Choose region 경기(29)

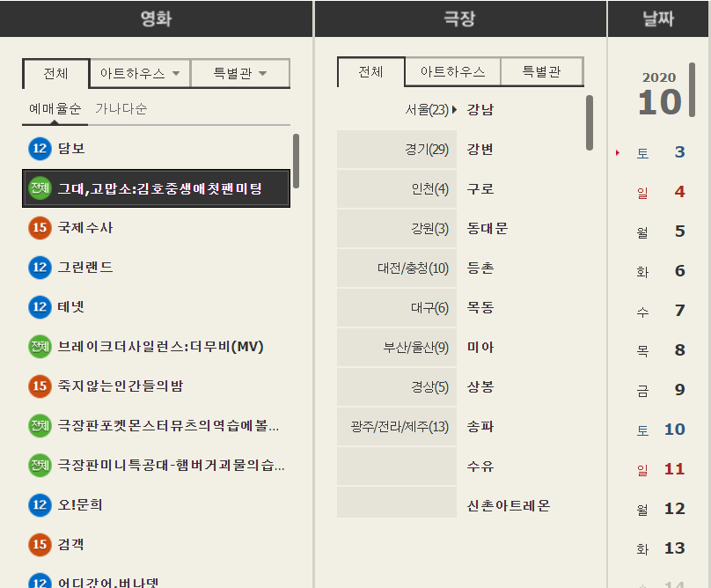pyautogui.click(x=397, y=150)
